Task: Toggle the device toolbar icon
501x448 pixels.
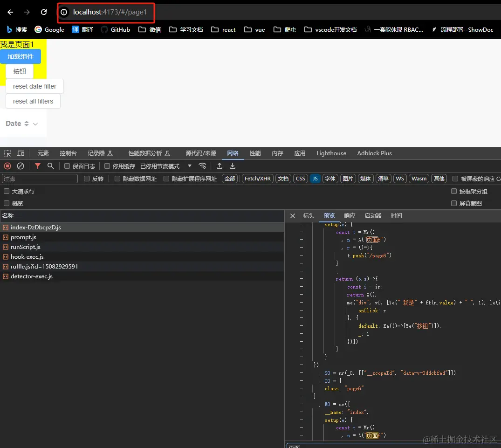Action: (21, 153)
